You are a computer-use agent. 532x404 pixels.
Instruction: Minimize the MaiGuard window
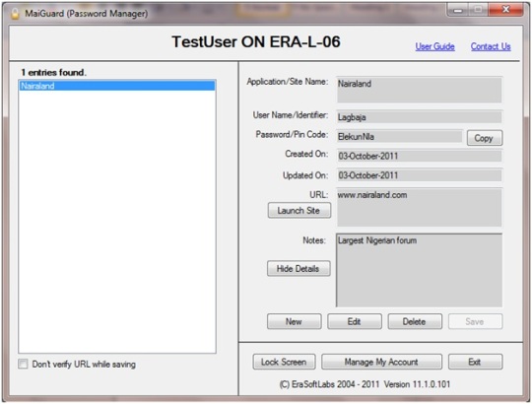[458, 10]
